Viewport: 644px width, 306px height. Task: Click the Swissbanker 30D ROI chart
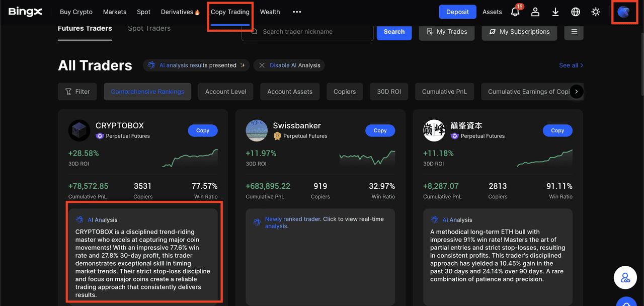(367, 158)
